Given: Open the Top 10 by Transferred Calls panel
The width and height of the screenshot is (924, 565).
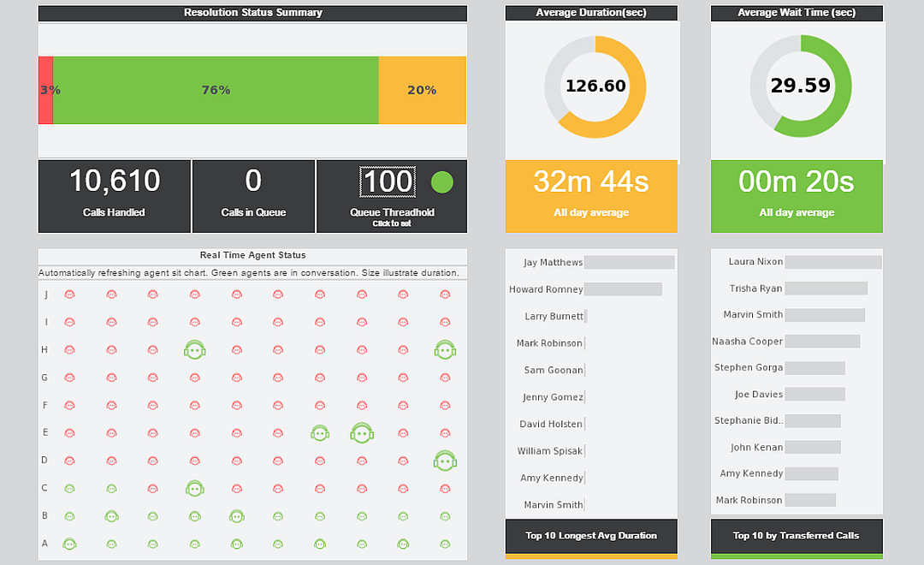Looking at the screenshot, I should pyautogui.click(x=797, y=536).
